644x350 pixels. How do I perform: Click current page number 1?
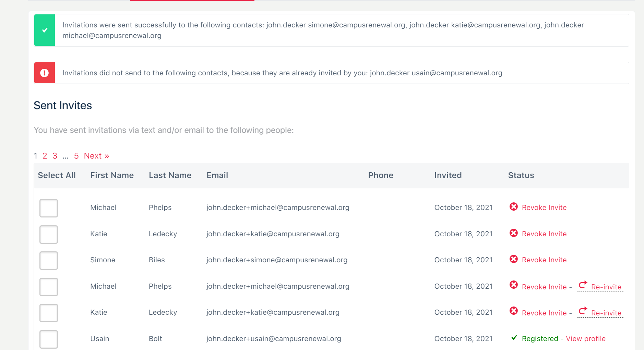click(36, 156)
